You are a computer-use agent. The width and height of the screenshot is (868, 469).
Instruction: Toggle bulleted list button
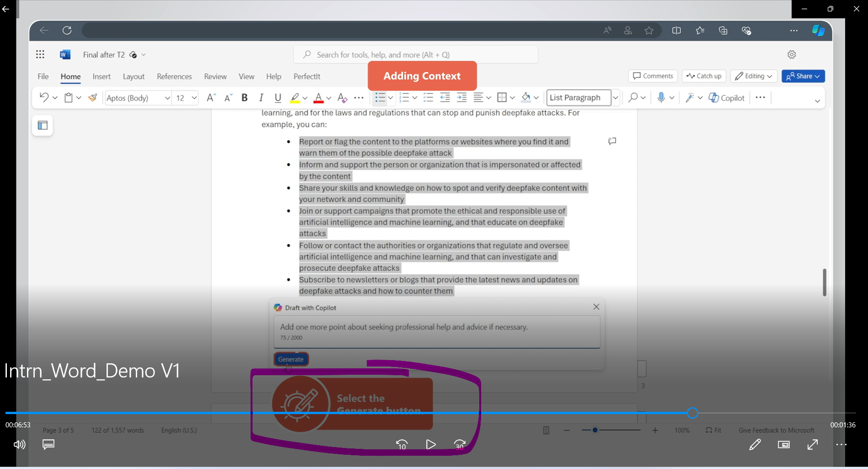point(380,97)
